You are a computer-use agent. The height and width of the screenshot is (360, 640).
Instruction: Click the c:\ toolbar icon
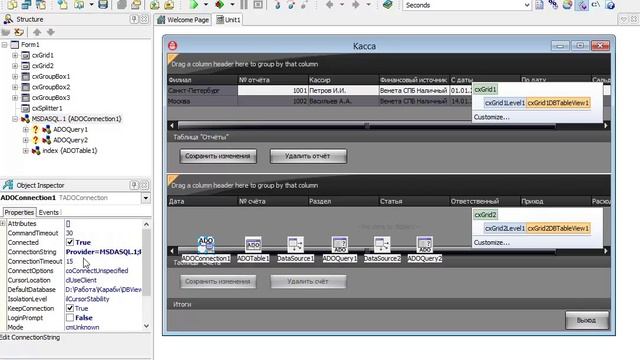point(596,5)
